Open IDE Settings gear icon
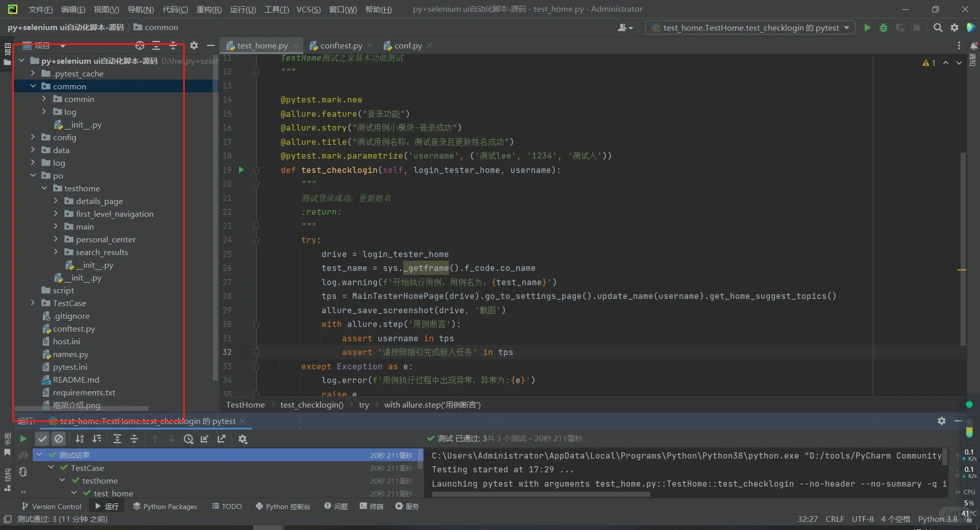Screen dimensions: 980x530 [x=955, y=28]
